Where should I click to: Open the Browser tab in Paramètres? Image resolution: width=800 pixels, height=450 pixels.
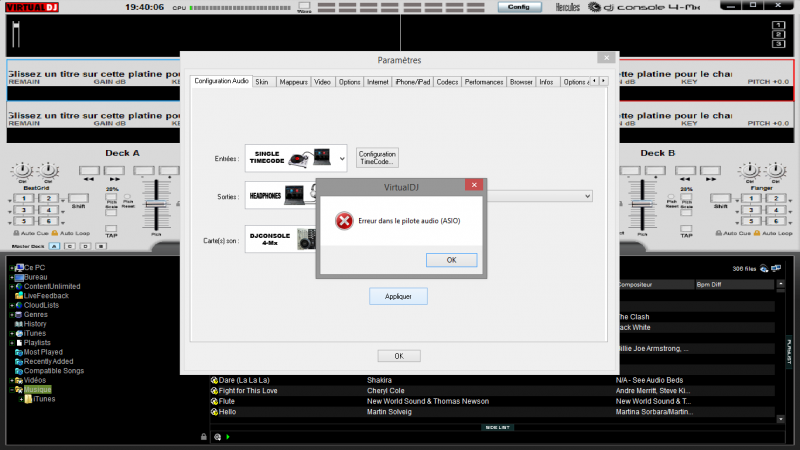pyautogui.click(x=521, y=82)
